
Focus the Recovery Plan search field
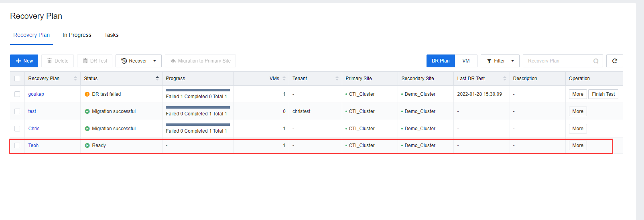click(x=558, y=61)
